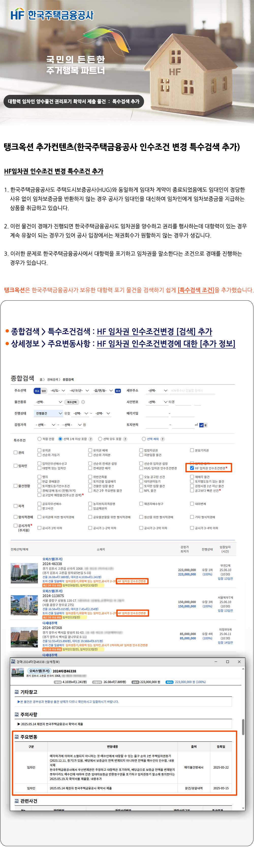
Task: Click 전체선택/해제 in the results header
Action: tap(20, 550)
